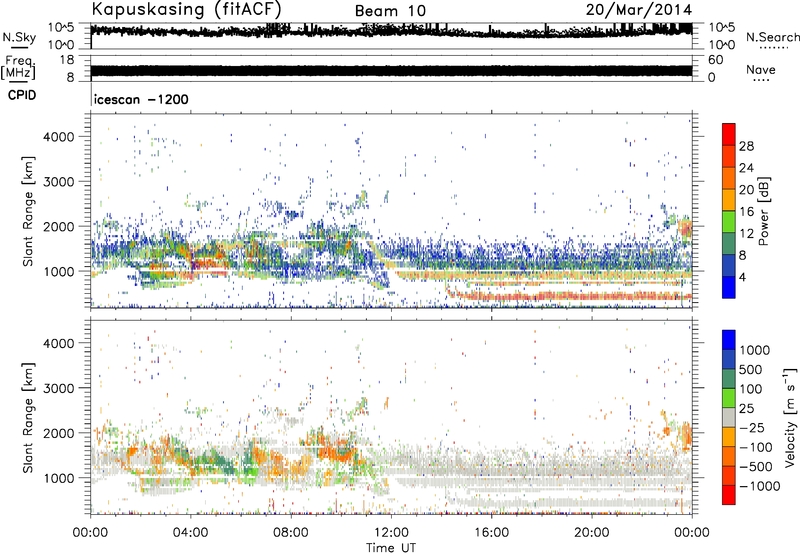Click the 60 tick on the Nave axis
Viewport: 800px width, 554px height.
click(x=715, y=60)
